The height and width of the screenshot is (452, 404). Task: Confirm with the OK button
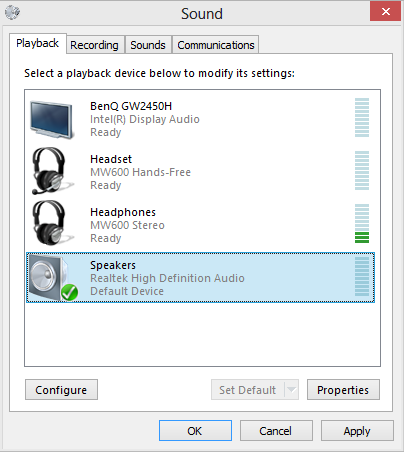tap(195, 430)
